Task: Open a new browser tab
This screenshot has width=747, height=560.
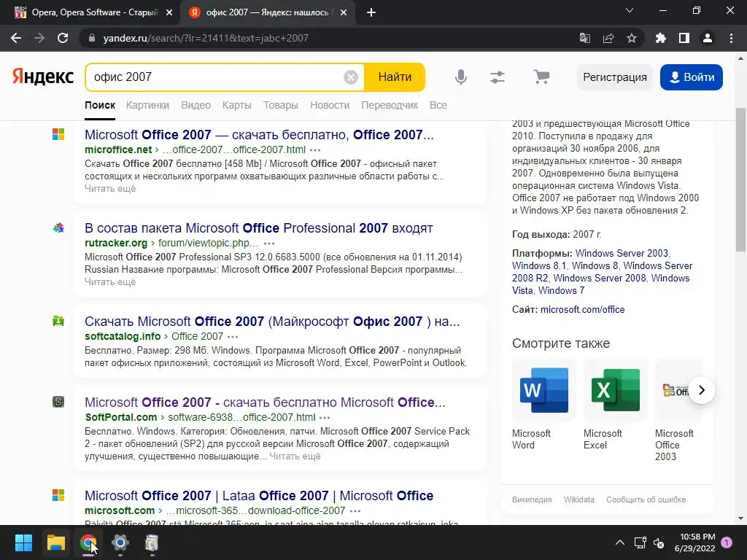Action: coord(371,12)
